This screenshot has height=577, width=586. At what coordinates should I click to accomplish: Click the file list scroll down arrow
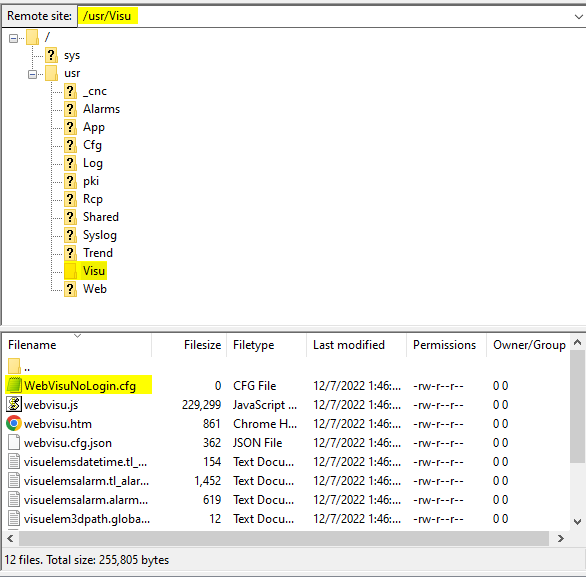tap(577, 522)
